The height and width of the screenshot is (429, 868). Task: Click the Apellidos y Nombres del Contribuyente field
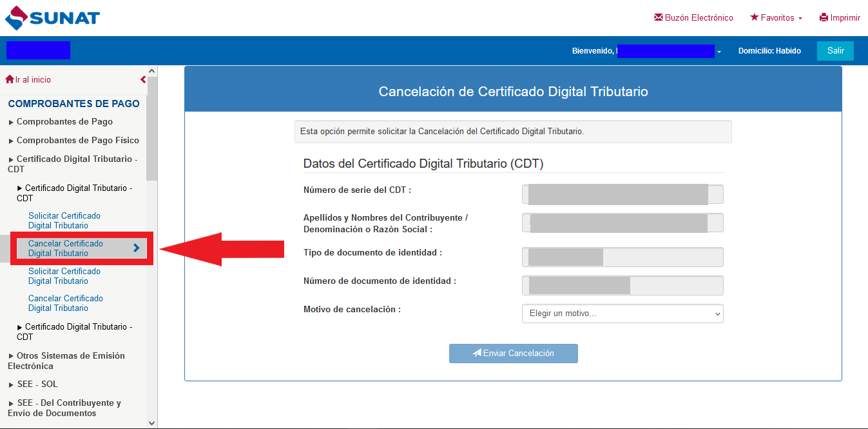pos(622,223)
